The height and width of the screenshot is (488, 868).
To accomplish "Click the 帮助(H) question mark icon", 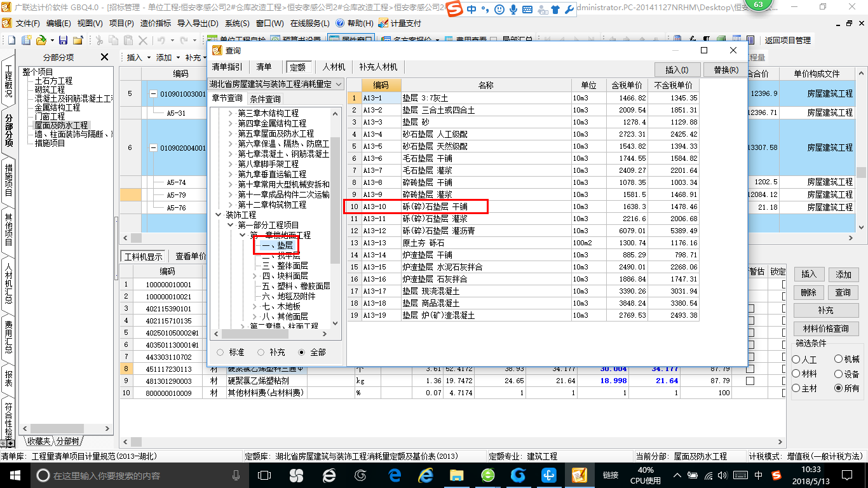I will pyautogui.click(x=340, y=23).
